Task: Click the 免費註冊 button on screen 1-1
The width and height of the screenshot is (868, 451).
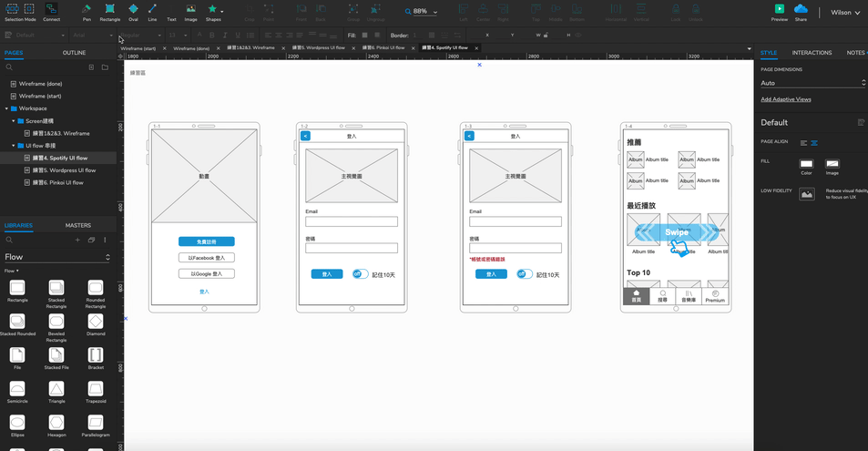Action: click(207, 241)
